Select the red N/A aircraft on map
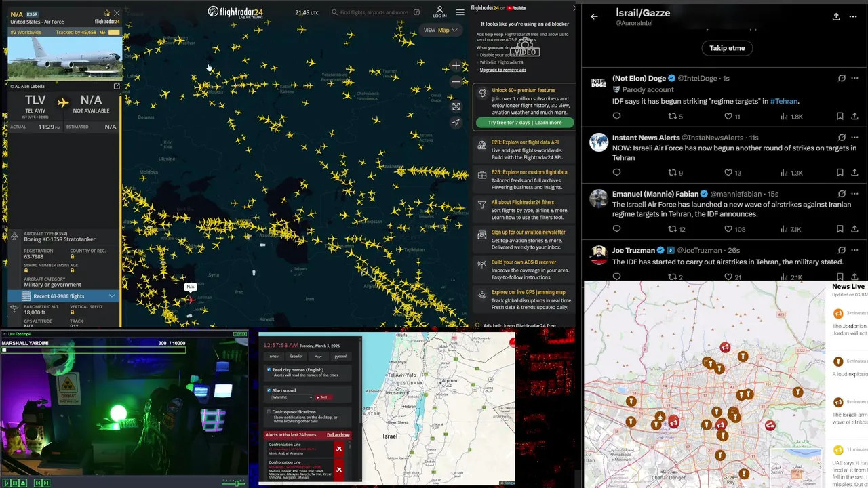This screenshot has width=868, height=488. 191,299
